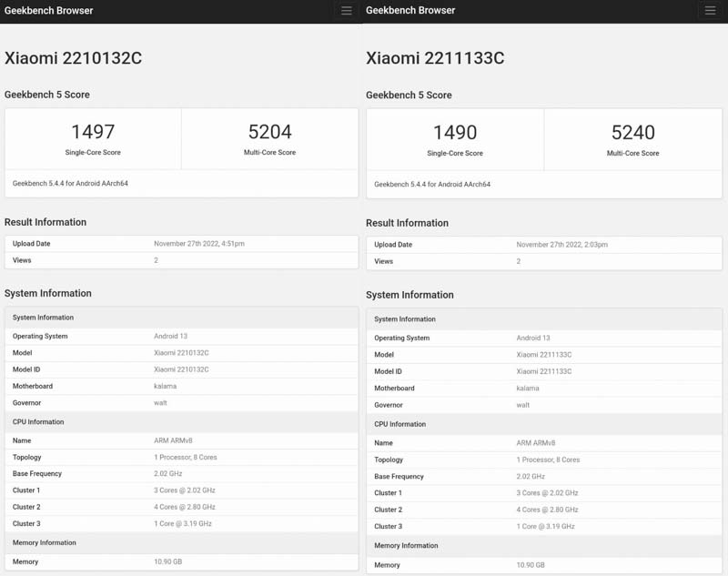The height and width of the screenshot is (576, 728).
Task: Click Views count on right page
Action: (x=518, y=261)
